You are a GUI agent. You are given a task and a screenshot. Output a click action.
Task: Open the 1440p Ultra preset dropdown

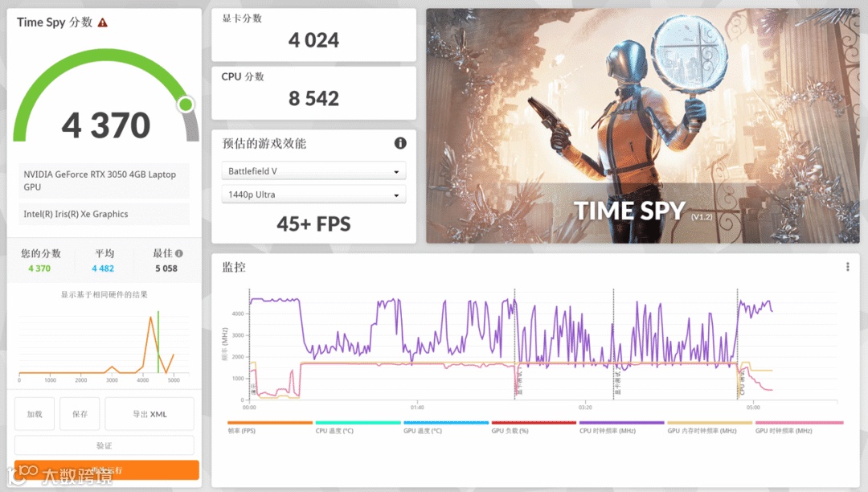click(314, 195)
